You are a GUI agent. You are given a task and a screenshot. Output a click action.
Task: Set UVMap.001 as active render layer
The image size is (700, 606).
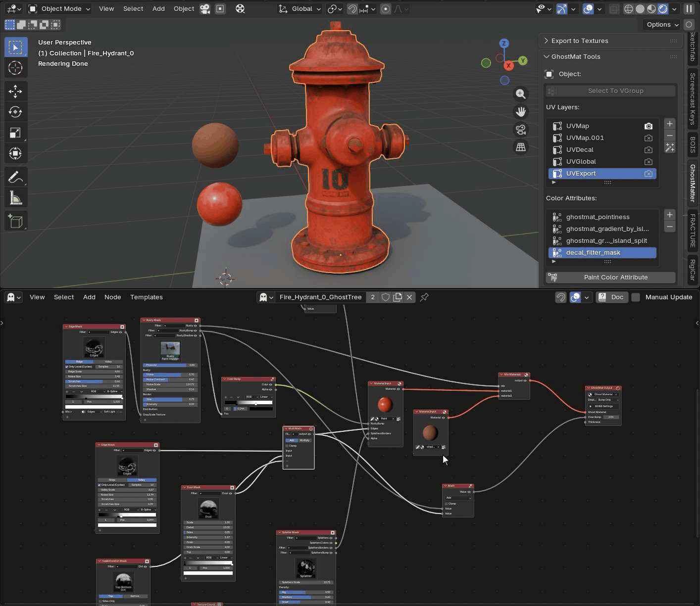(648, 138)
